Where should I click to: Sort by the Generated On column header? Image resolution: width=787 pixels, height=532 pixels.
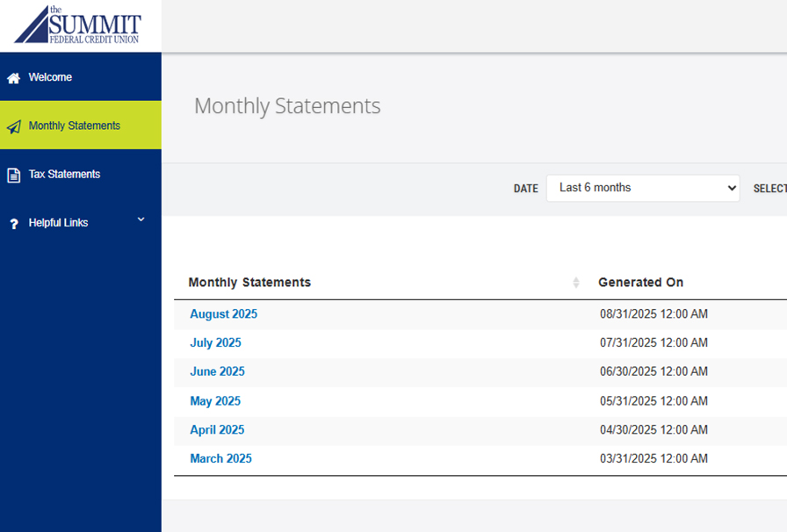[x=640, y=283]
